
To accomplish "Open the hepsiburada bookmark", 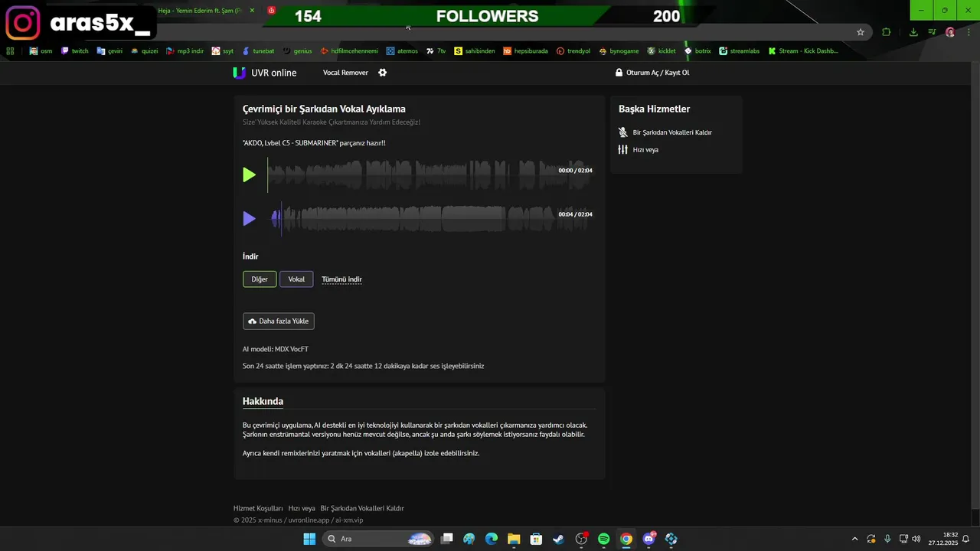I will pyautogui.click(x=526, y=51).
